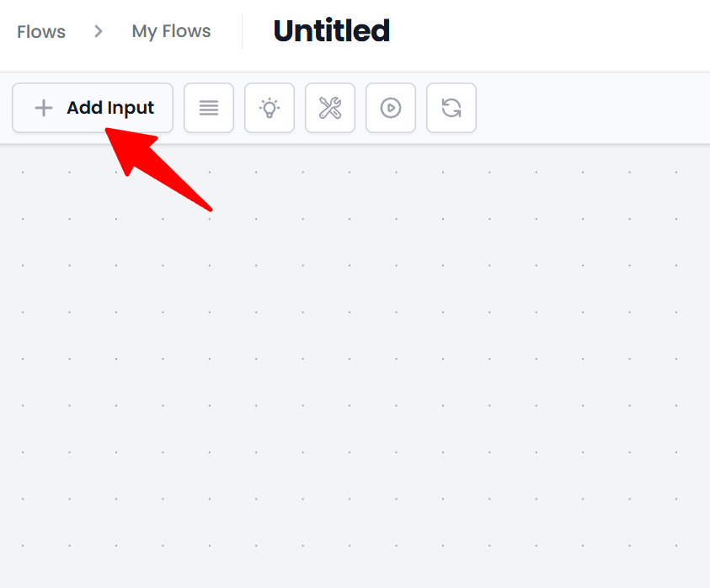Open the Flows root page
Screen dimensions: 710x588
tap(41, 32)
